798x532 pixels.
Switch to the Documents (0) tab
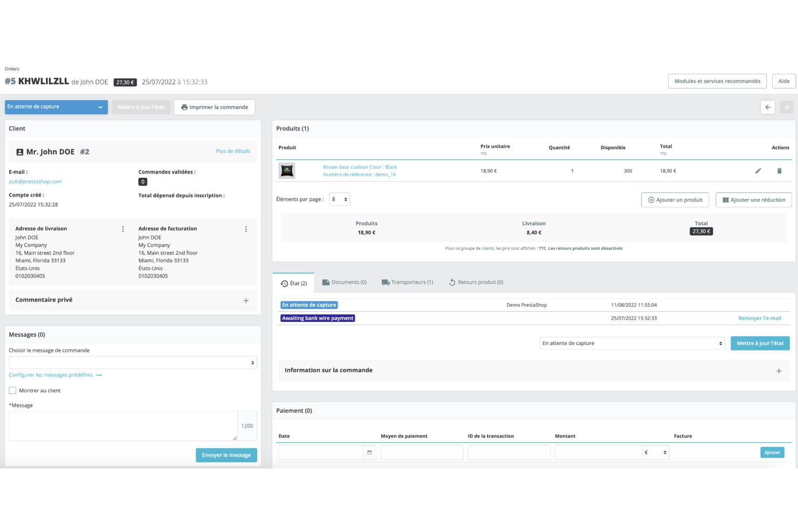[x=344, y=282]
